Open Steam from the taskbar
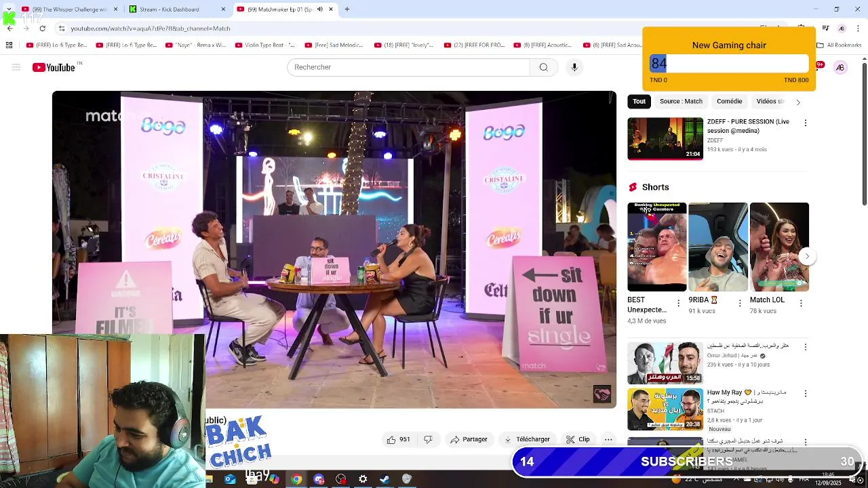This screenshot has height=488, width=868. point(384,479)
